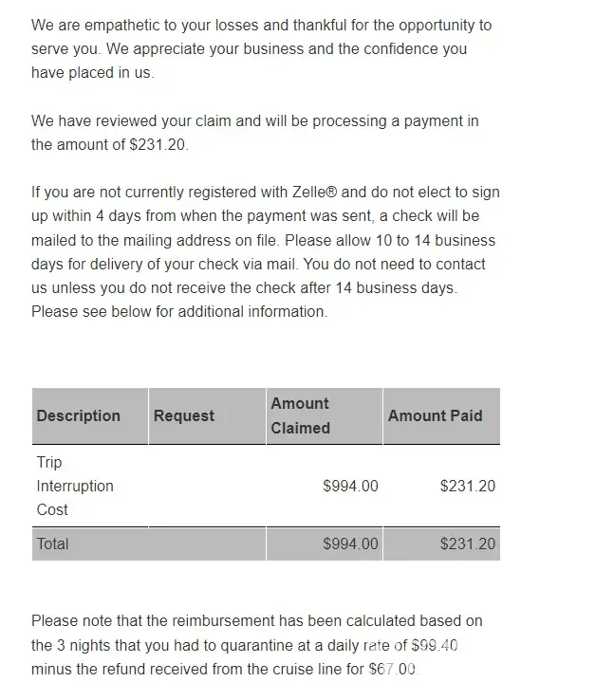Click the Total label cell
The height and width of the screenshot is (700, 614).
[x=53, y=543]
